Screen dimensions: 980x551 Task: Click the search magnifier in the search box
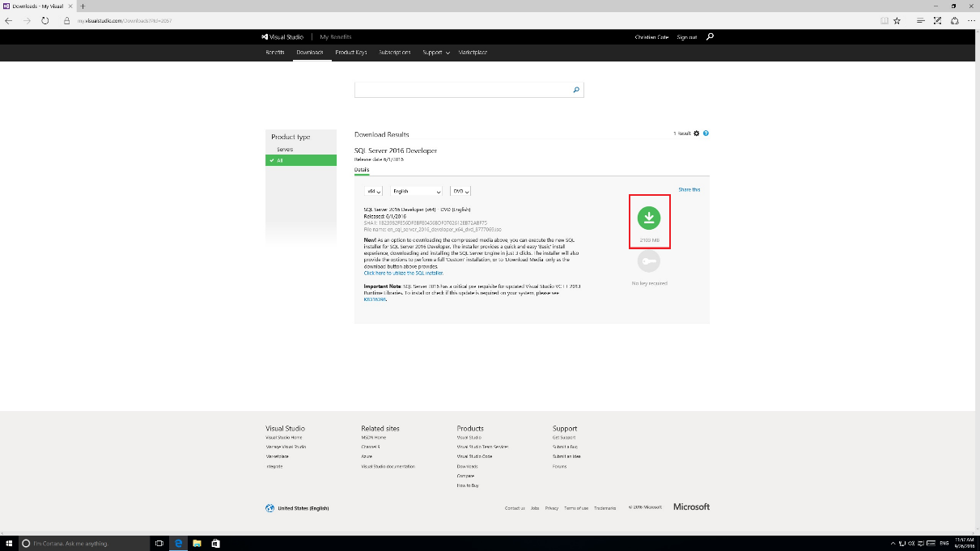point(576,90)
